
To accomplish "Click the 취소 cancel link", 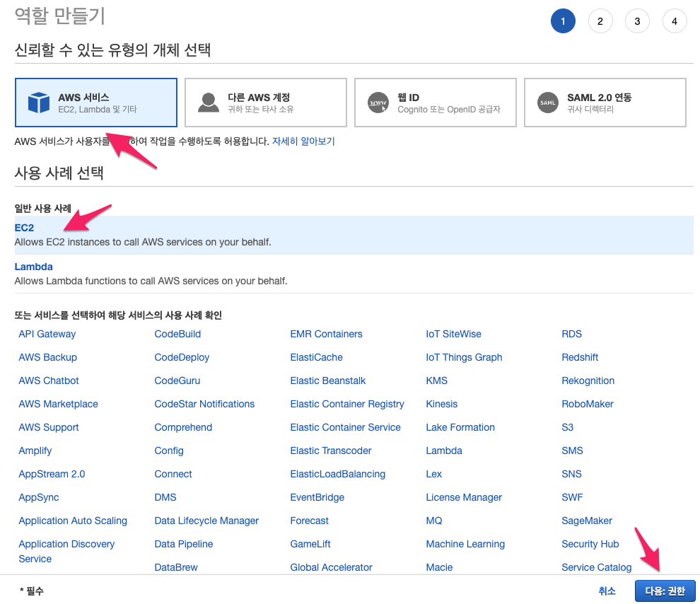I will point(607,591).
